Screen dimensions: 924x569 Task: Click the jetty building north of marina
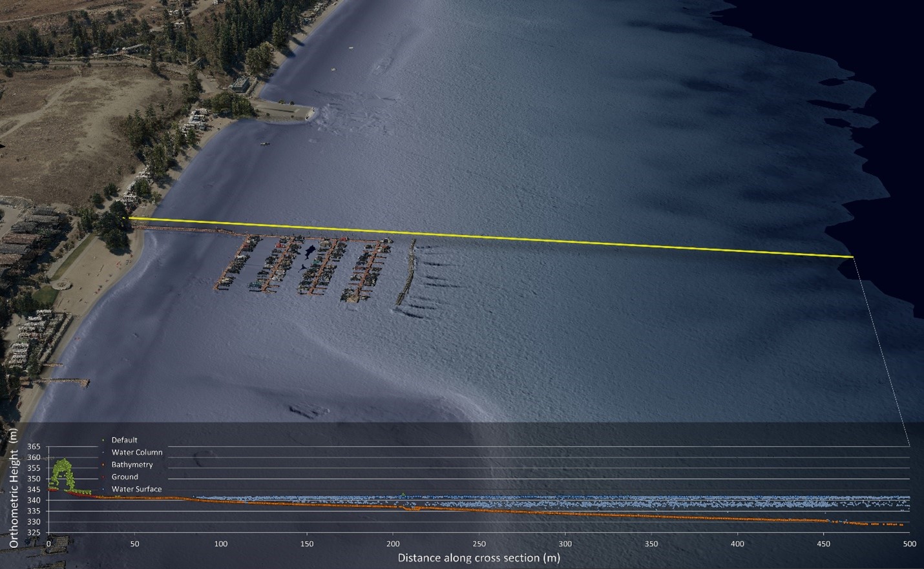[240, 85]
